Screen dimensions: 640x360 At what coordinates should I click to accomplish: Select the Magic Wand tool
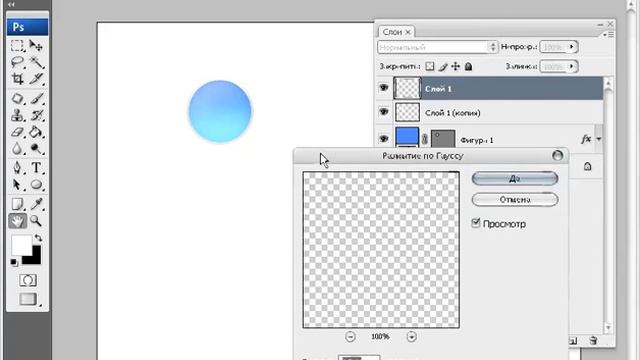tap(36, 62)
